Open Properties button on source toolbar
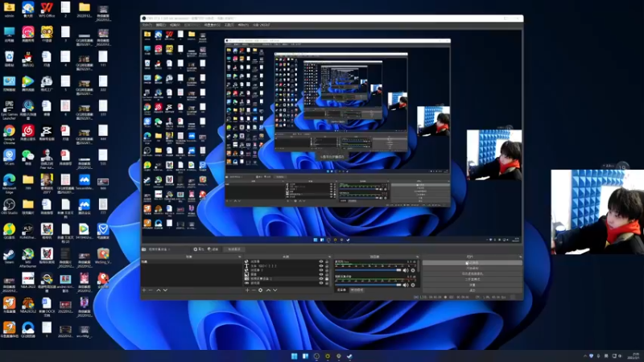The image size is (644, 362). pyautogui.click(x=199, y=249)
